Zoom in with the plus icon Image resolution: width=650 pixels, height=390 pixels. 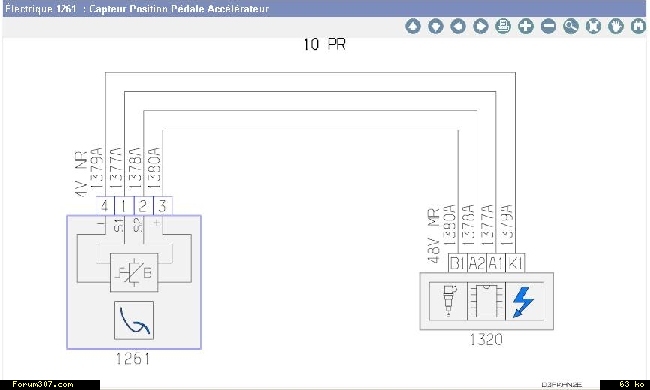pyautogui.click(x=526, y=27)
